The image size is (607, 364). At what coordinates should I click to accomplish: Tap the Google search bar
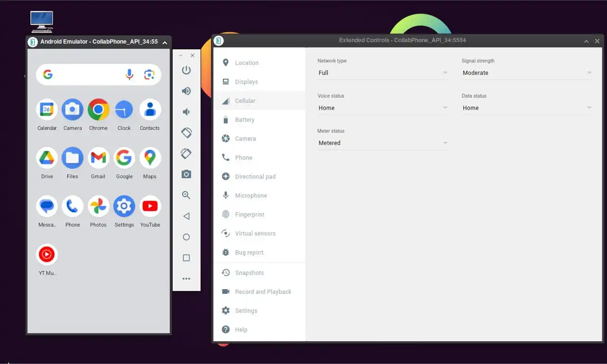[x=99, y=74]
